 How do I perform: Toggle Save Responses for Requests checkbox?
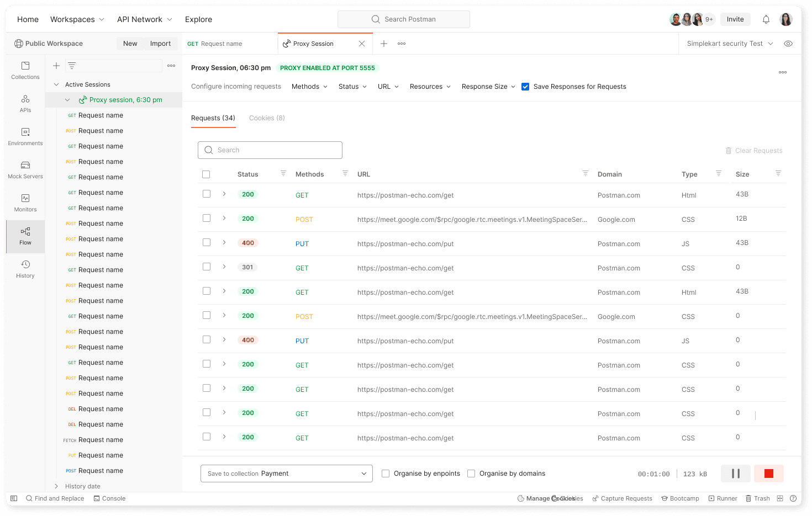pyautogui.click(x=525, y=87)
